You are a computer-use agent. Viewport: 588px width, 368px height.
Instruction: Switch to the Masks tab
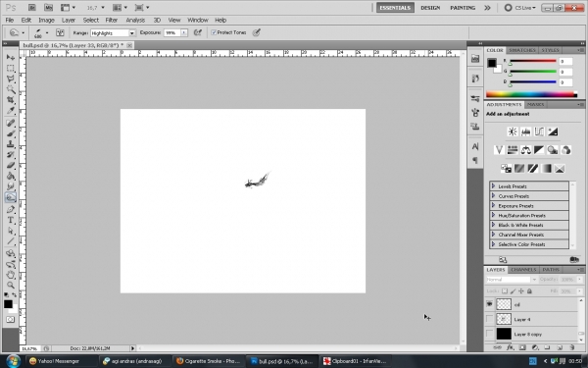535,104
